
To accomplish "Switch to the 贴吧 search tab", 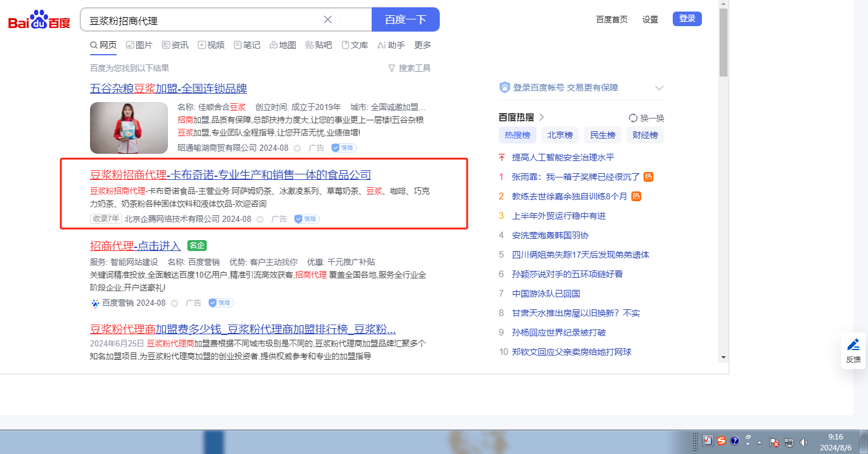I will (319, 45).
